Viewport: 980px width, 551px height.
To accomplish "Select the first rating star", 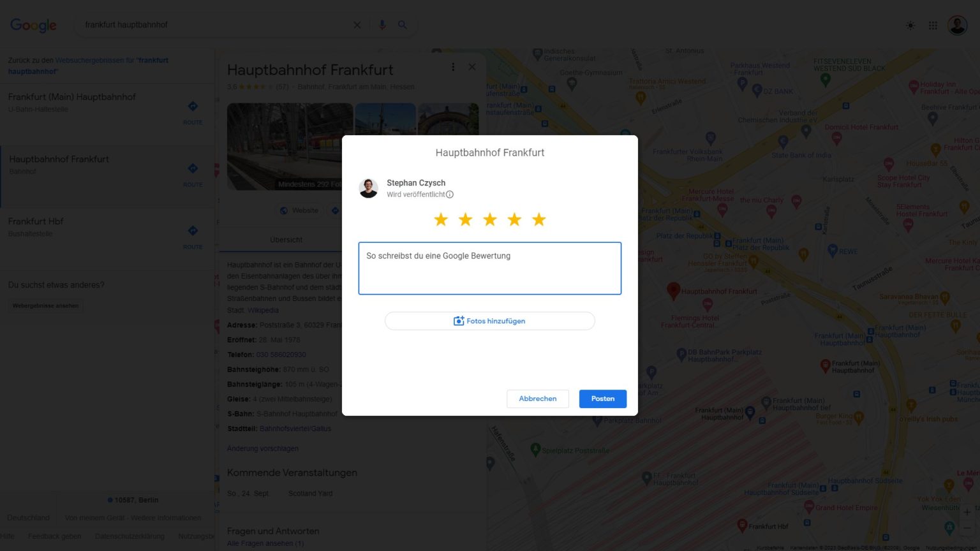I will (x=441, y=219).
